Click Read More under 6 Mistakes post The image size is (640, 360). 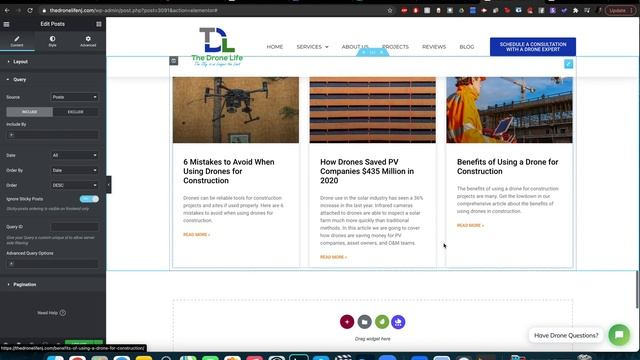tap(196, 235)
